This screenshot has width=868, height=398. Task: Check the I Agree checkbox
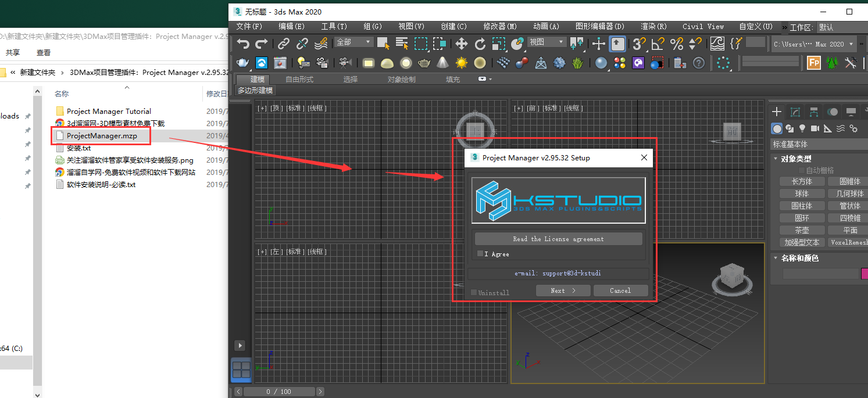[480, 254]
